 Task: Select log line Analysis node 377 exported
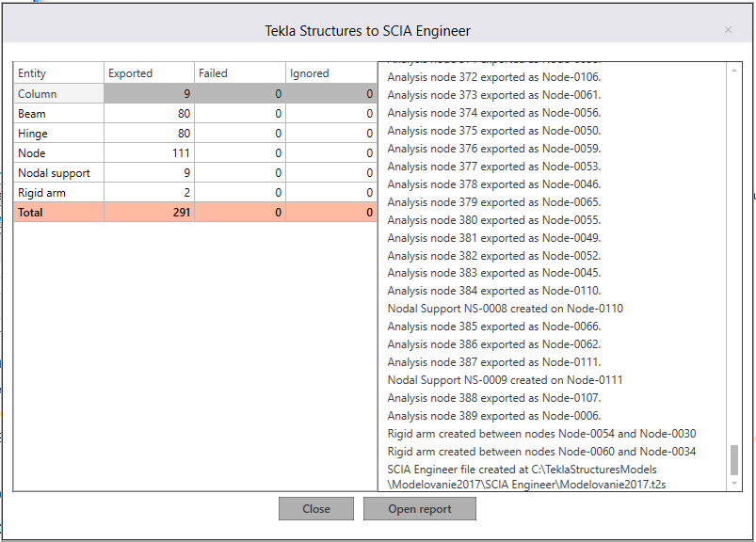(494, 167)
